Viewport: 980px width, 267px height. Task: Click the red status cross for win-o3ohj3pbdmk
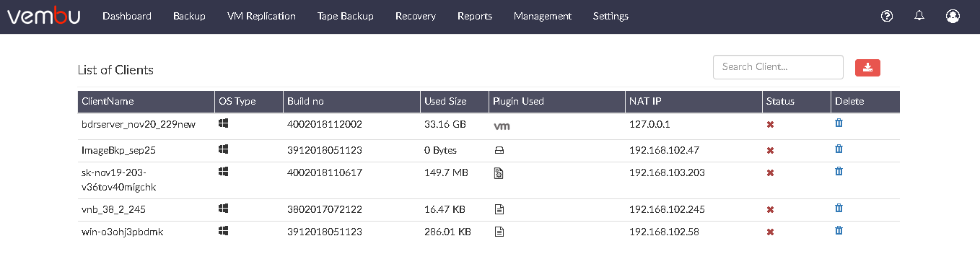point(770,232)
